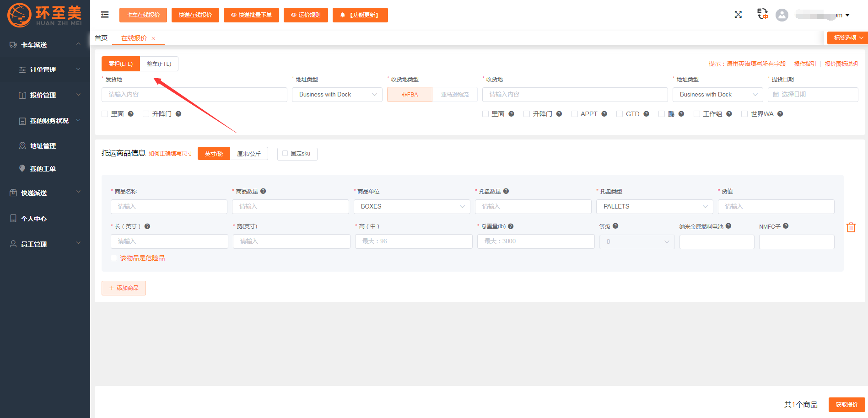Toggle the 固定sku checkbox

tap(285, 154)
